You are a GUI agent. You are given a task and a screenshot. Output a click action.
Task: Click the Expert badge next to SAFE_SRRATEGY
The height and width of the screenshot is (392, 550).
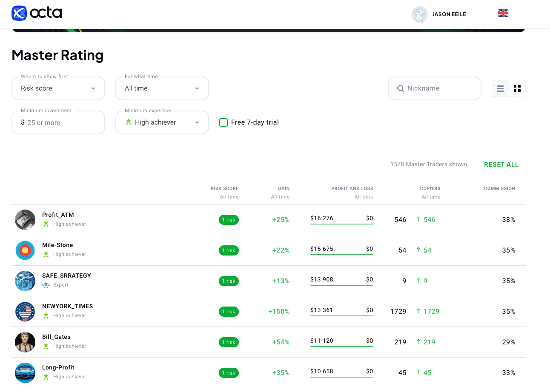click(x=46, y=285)
